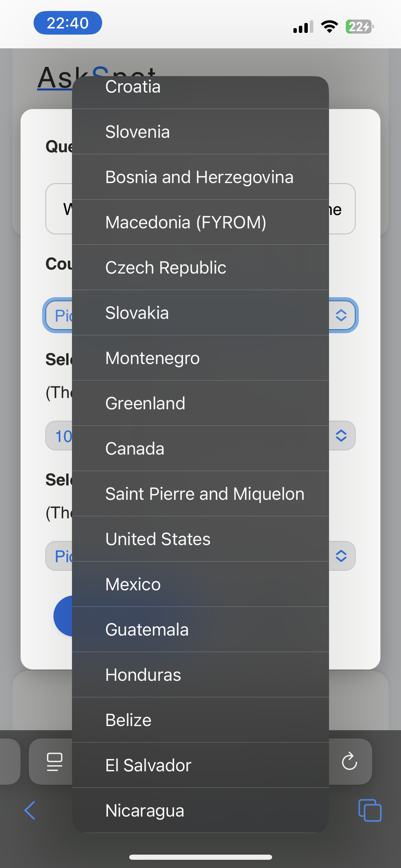
Task: Pick Bosnia and Herzegovina option
Action: pyautogui.click(x=200, y=177)
